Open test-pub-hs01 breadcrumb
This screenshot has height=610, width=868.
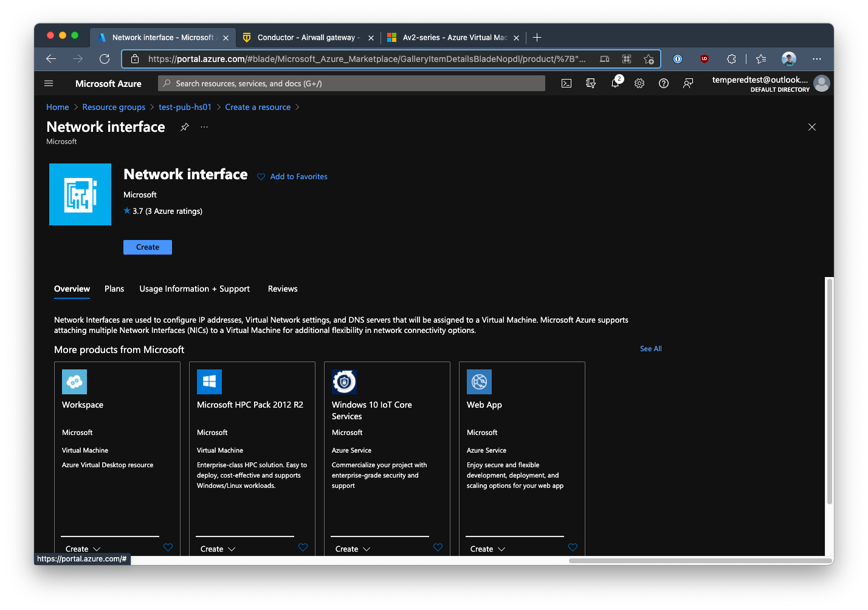(185, 107)
